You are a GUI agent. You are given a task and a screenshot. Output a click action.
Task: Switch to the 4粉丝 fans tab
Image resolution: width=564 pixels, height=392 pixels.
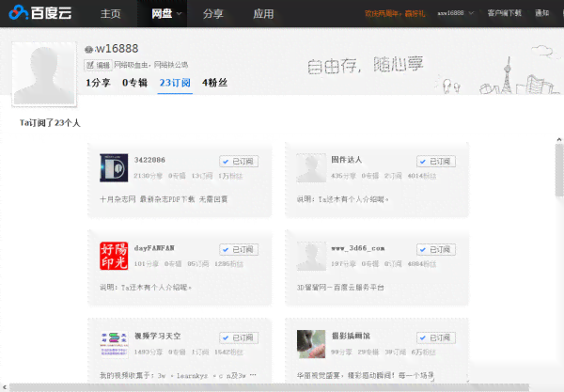point(214,83)
